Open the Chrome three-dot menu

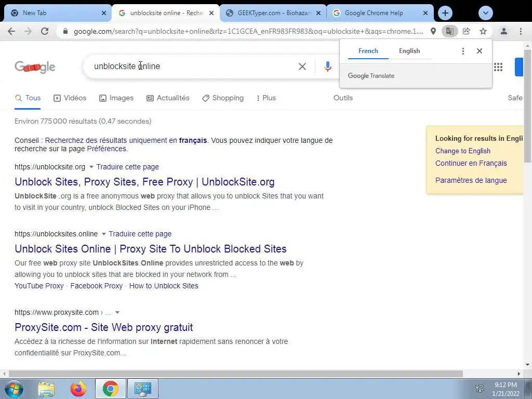521,31
